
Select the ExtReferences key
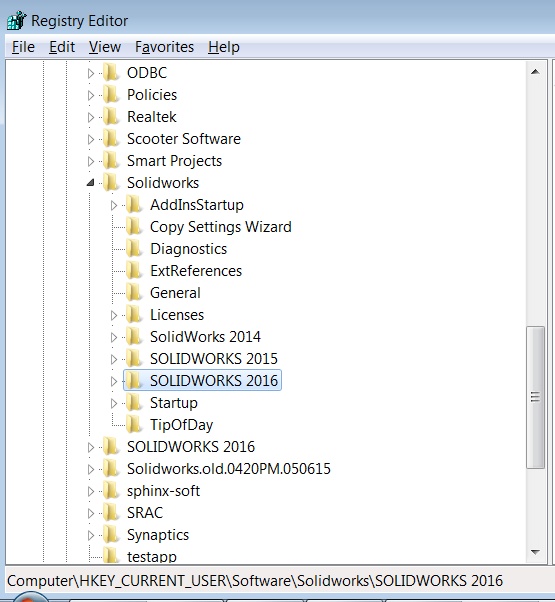click(x=196, y=271)
